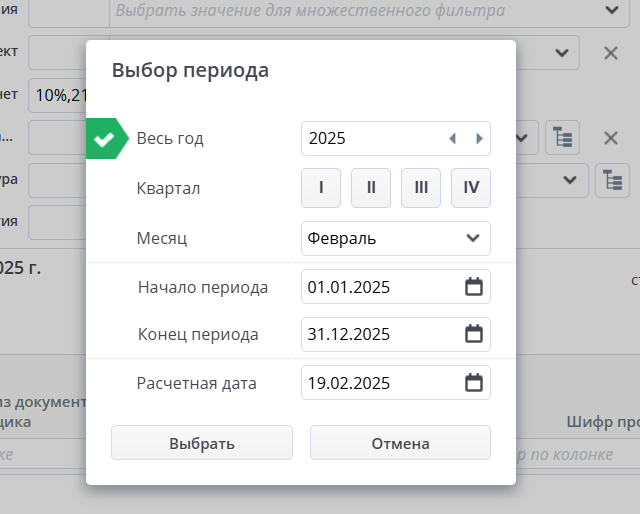Select quarter IV

[x=471, y=188]
